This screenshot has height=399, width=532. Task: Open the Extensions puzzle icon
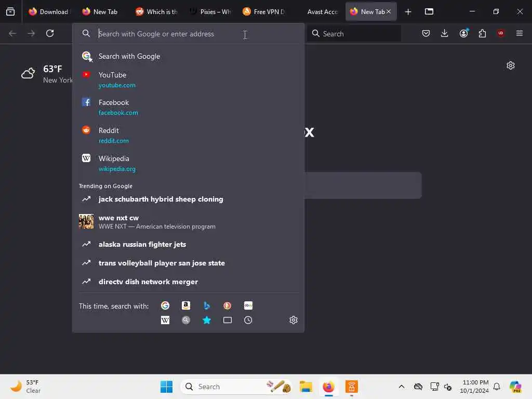click(482, 33)
